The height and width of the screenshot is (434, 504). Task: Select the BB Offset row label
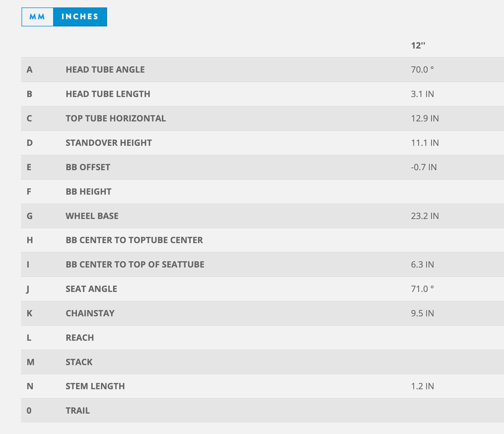(x=88, y=167)
